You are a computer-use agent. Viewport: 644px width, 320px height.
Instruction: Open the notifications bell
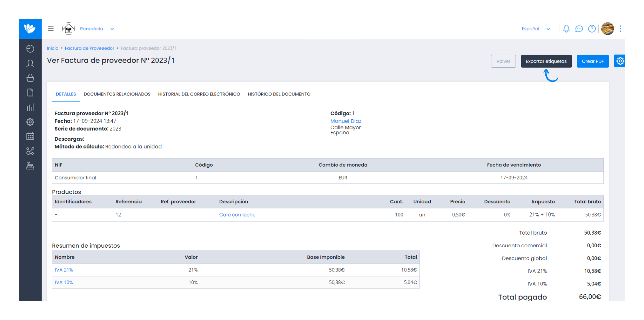(566, 29)
